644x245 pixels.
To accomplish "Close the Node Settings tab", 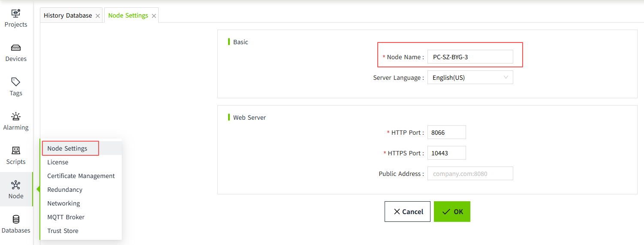I will [154, 16].
